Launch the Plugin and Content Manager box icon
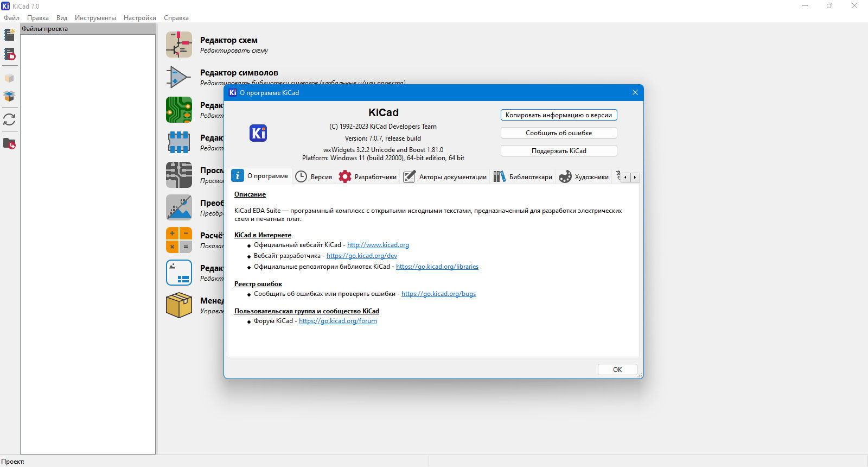 [179, 305]
